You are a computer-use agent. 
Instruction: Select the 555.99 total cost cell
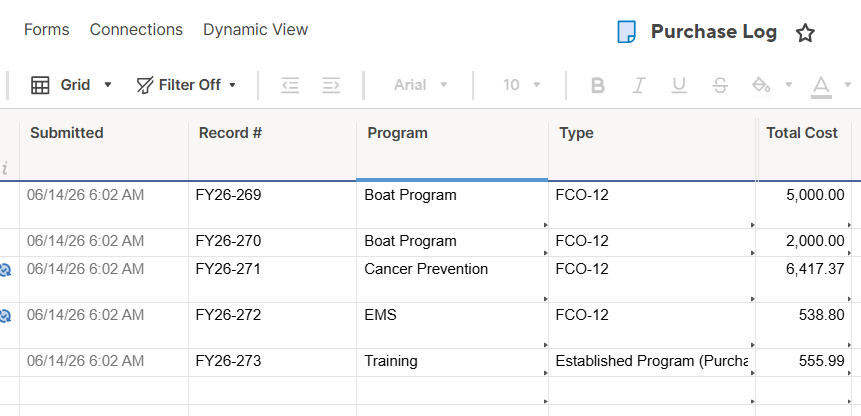[x=804, y=363]
